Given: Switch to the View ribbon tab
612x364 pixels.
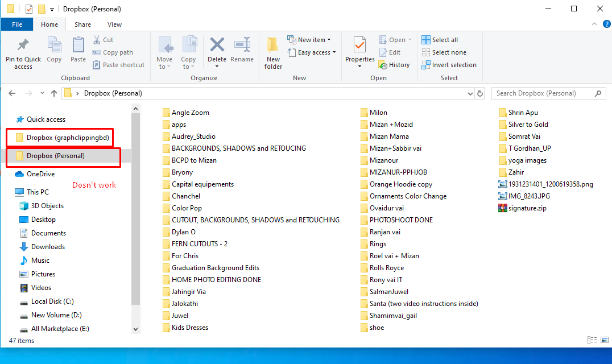Looking at the screenshot, I should [114, 24].
